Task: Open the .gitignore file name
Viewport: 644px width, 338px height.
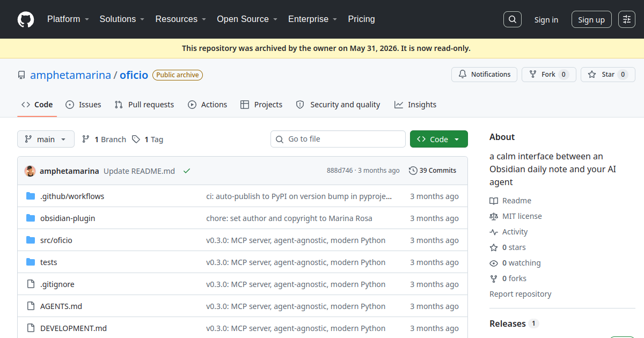Action: 57,284
